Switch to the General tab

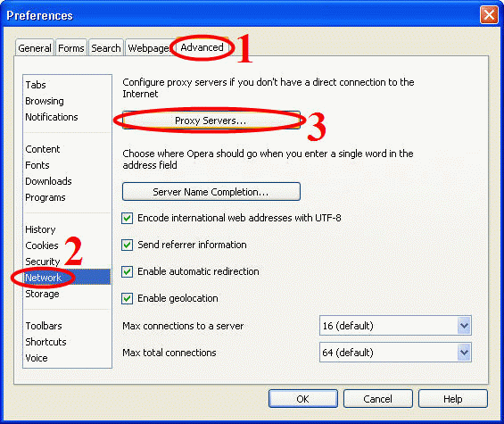click(x=35, y=48)
